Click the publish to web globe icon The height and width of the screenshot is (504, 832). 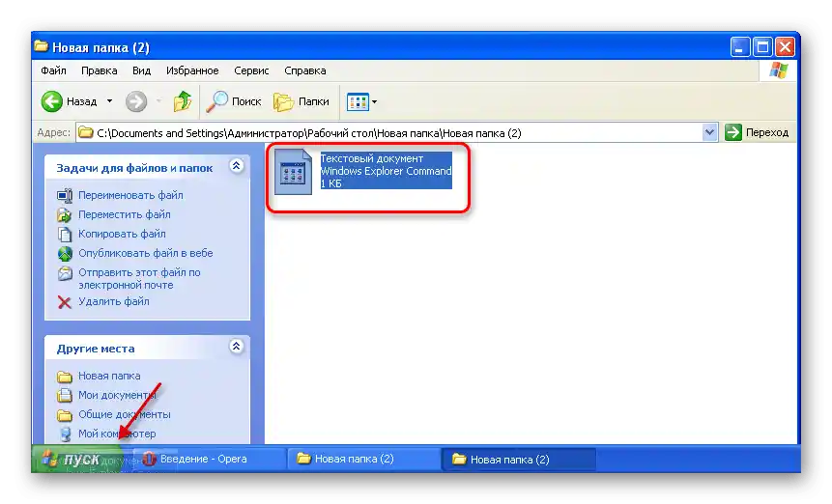tap(65, 253)
